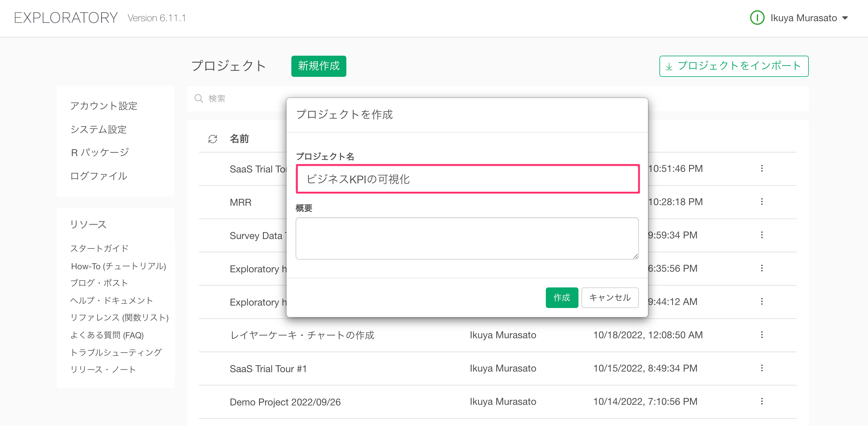Viewport: 868px width, 426px height.
Task: Click the Ikuya Murasato user name
Action: coord(803,18)
